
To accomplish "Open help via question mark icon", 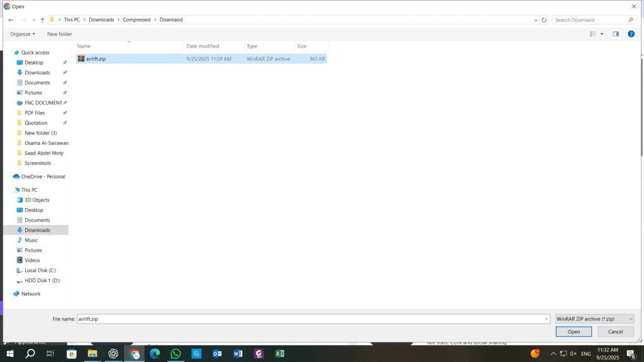I will click(x=631, y=34).
